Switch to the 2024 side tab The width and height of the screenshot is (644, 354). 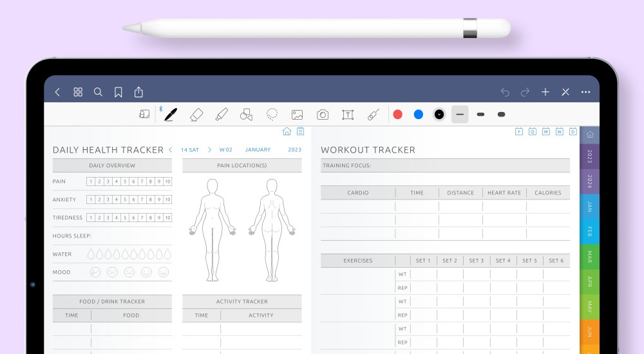point(590,182)
